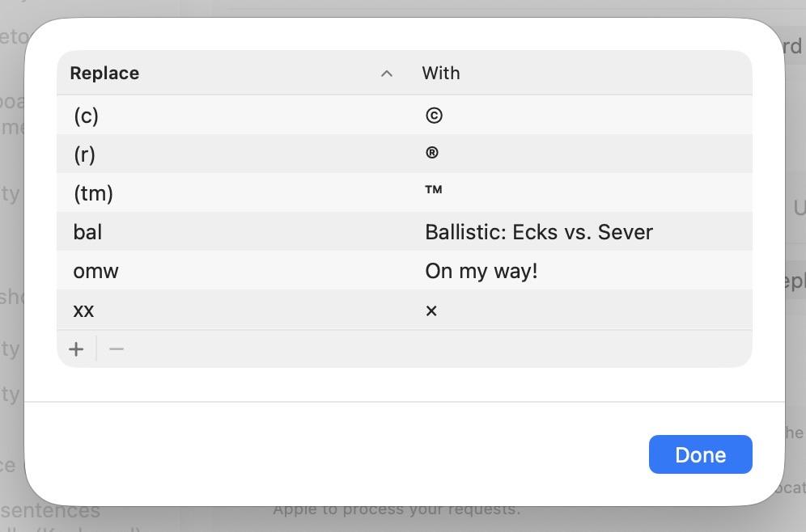Click the minus button to remove replacement
Image resolution: width=806 pixels, height=532 pixels.
pos(117,349)
